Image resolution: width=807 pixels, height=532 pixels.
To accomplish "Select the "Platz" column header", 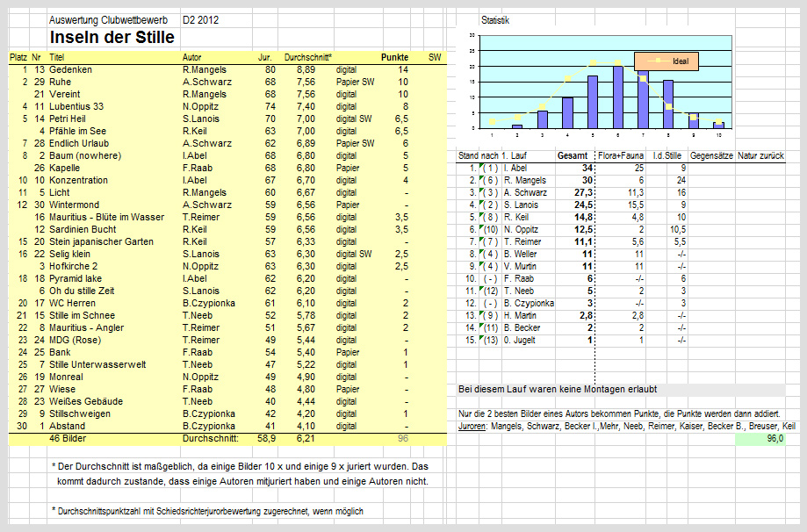I will [18, 57].
